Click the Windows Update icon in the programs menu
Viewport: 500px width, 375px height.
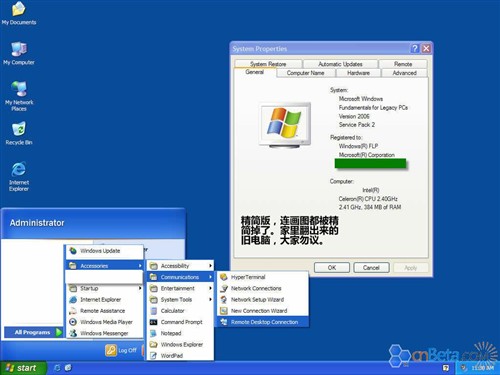tap(73, 251)
